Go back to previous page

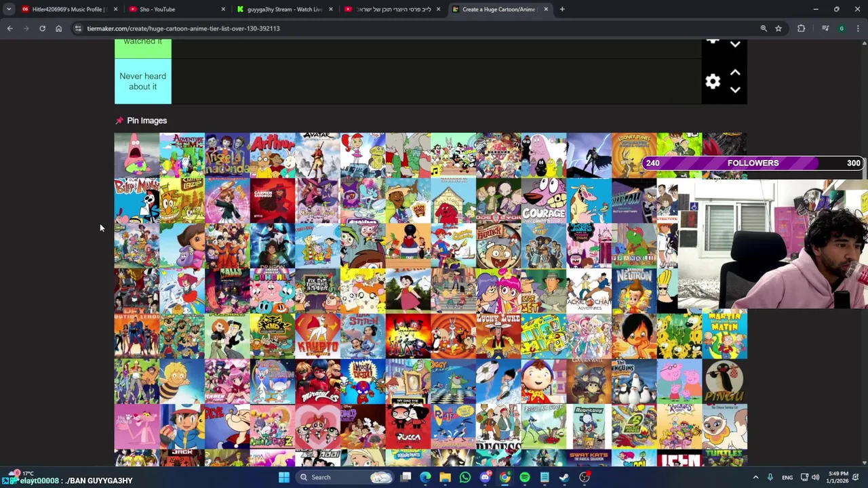click(9, 28)
